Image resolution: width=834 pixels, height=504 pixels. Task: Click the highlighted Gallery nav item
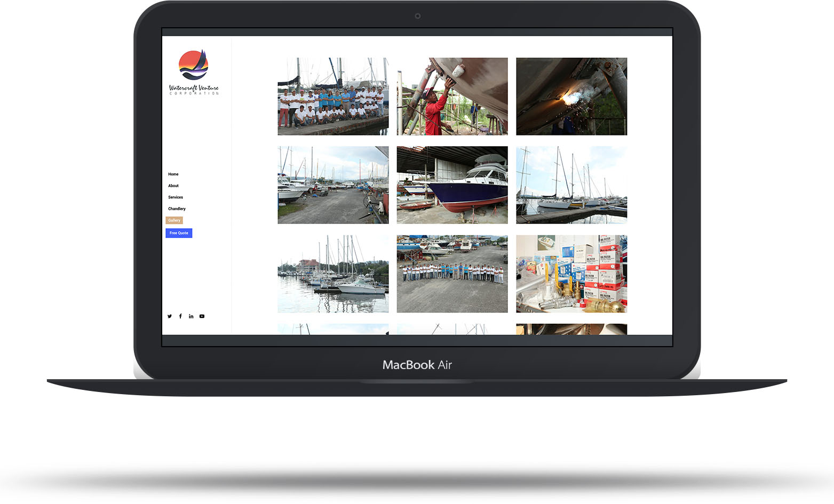(x=174, y=220)
